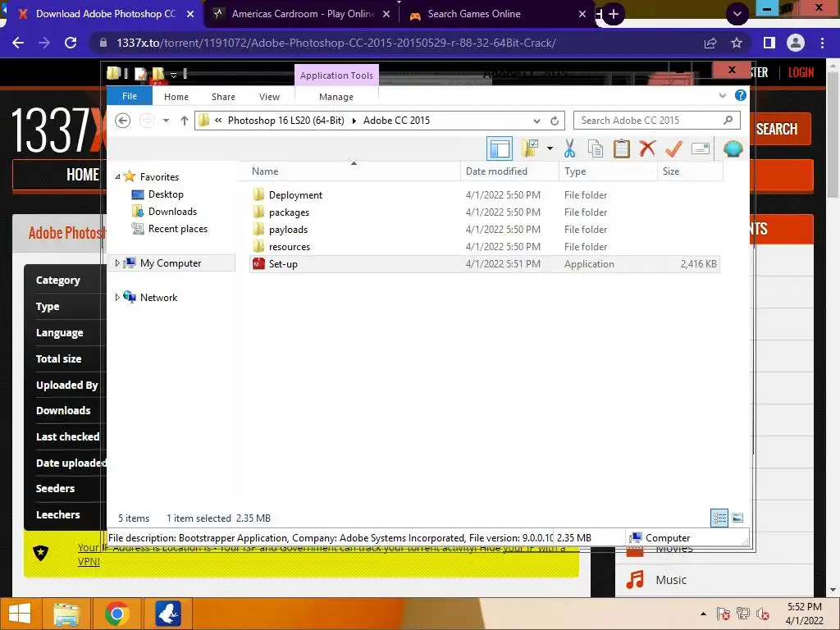Open the View ribbon tab

(x=269, y=97)
